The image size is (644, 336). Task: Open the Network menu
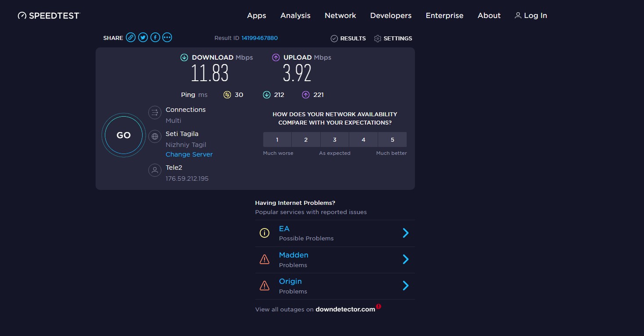tap(340, 15)
